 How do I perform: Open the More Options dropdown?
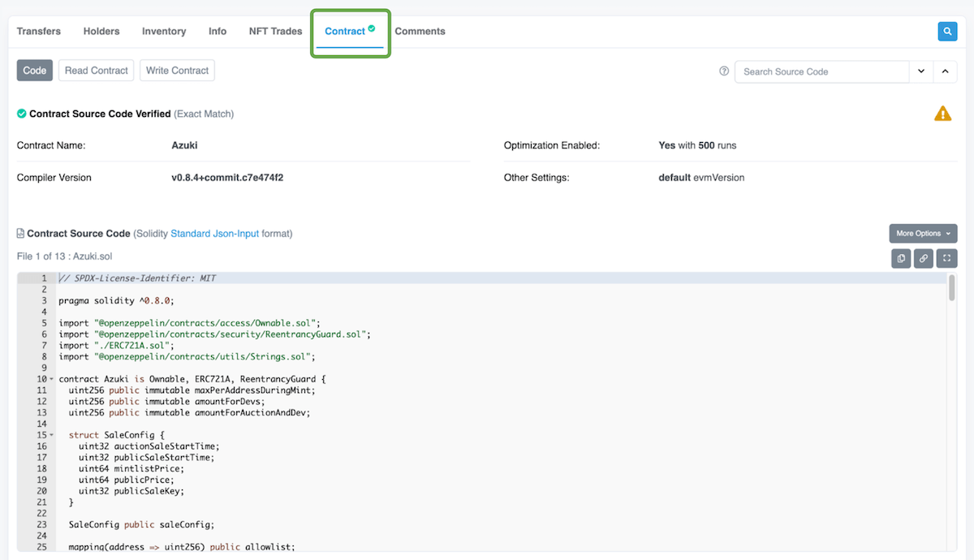923,234
